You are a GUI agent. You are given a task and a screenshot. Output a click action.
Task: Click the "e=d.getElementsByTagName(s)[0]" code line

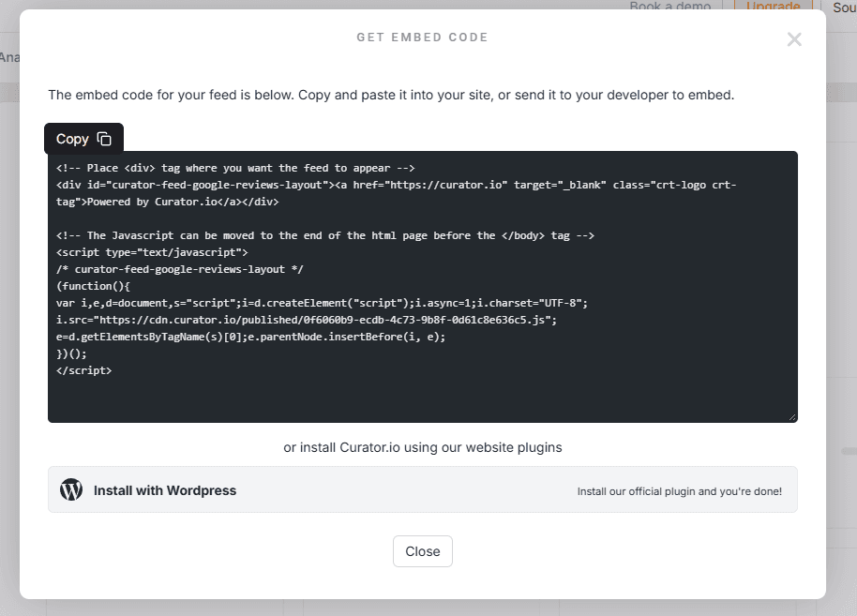click(x=250, y=337)
